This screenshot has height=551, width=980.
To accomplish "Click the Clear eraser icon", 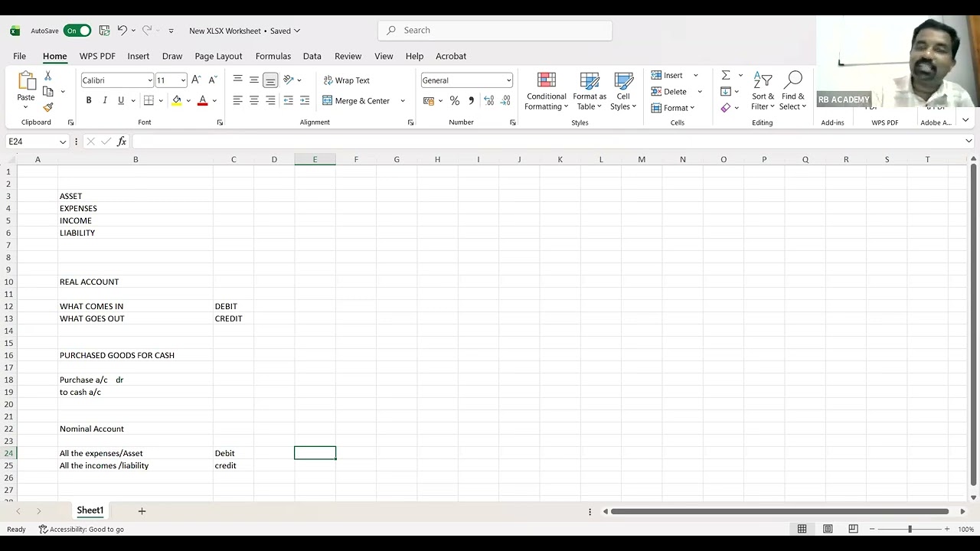I will click(x=726, y=108).
